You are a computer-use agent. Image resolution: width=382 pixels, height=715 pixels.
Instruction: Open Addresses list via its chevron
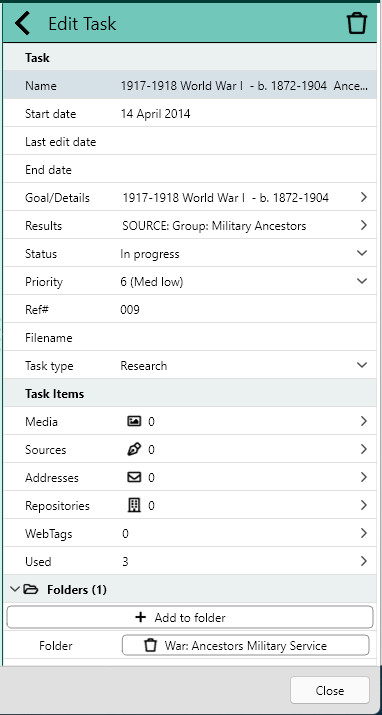tap(363, 477)
